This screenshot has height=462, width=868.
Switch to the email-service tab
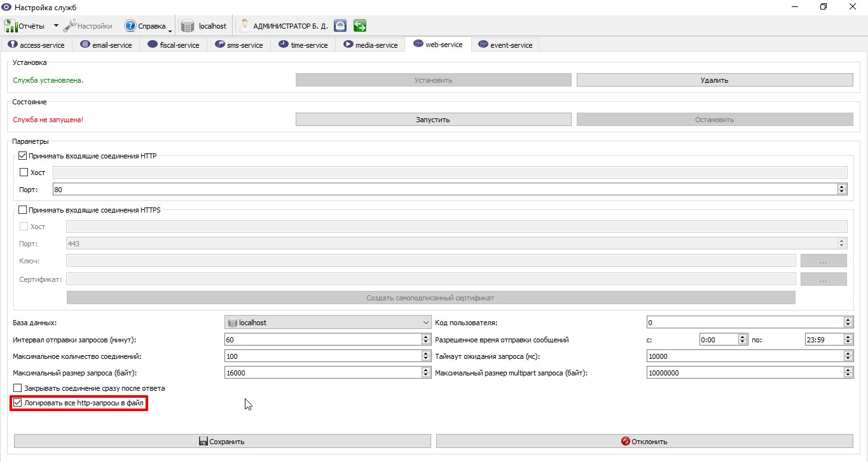click(106, 45)
